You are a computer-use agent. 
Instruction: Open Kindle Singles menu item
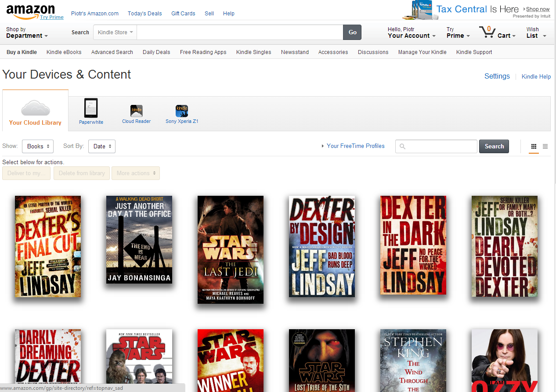pos(254,52)
